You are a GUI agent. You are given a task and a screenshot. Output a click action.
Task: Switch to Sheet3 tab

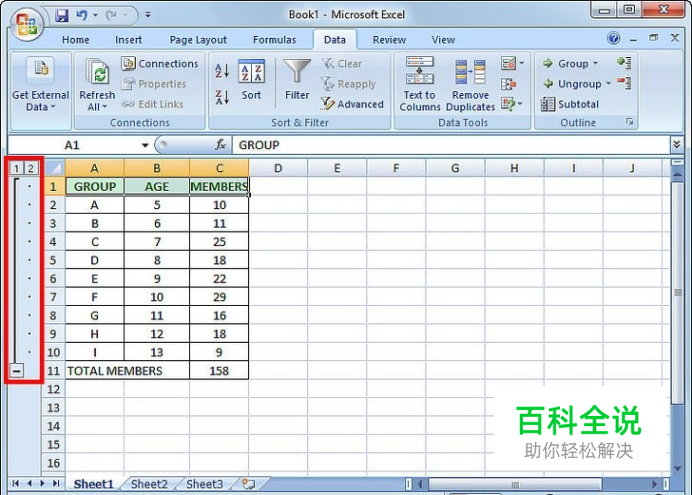[204, 484]
